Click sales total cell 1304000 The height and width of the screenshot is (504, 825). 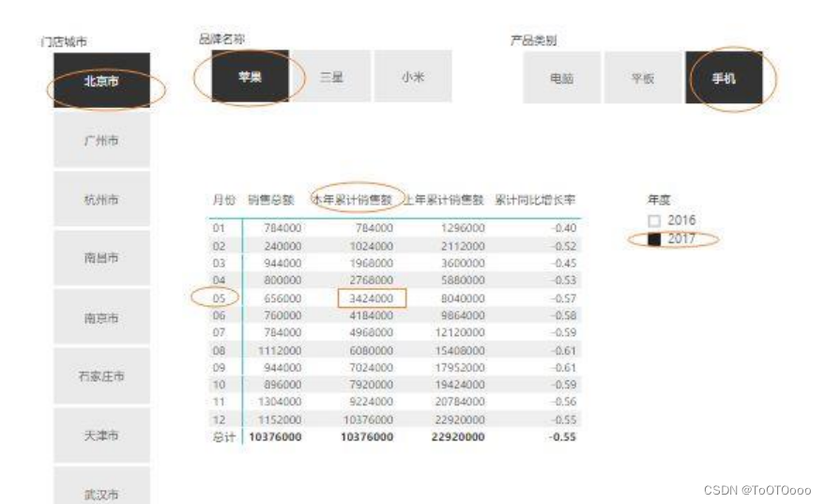tap(280, 402)
